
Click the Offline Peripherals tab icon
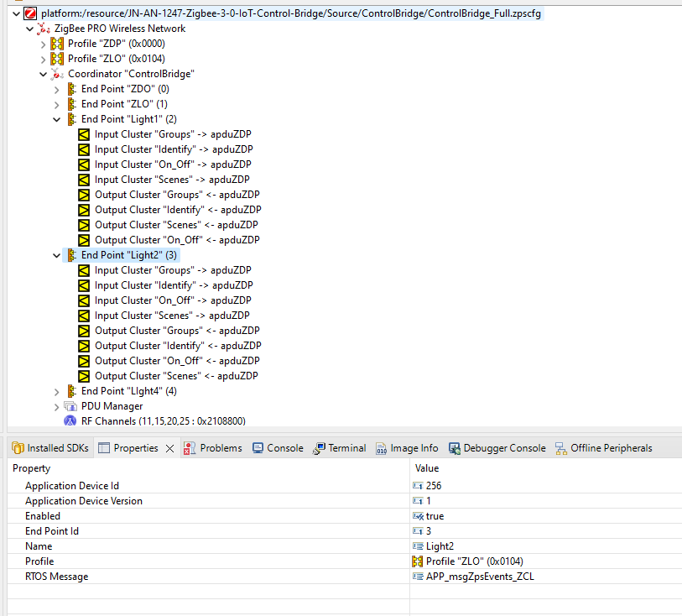point(561,448)
